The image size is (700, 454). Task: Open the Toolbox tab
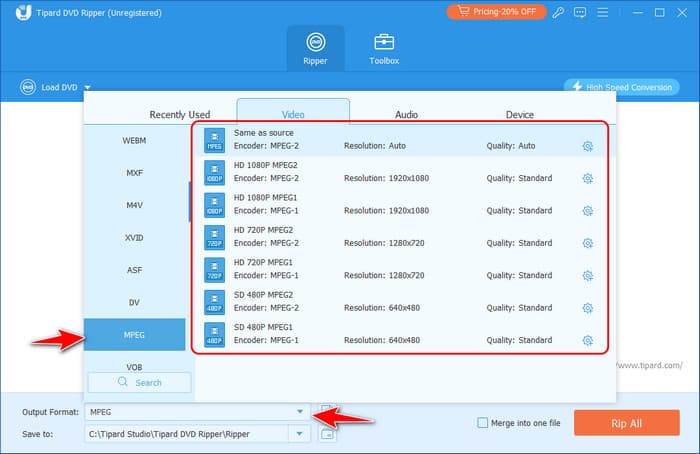[384, 49]
